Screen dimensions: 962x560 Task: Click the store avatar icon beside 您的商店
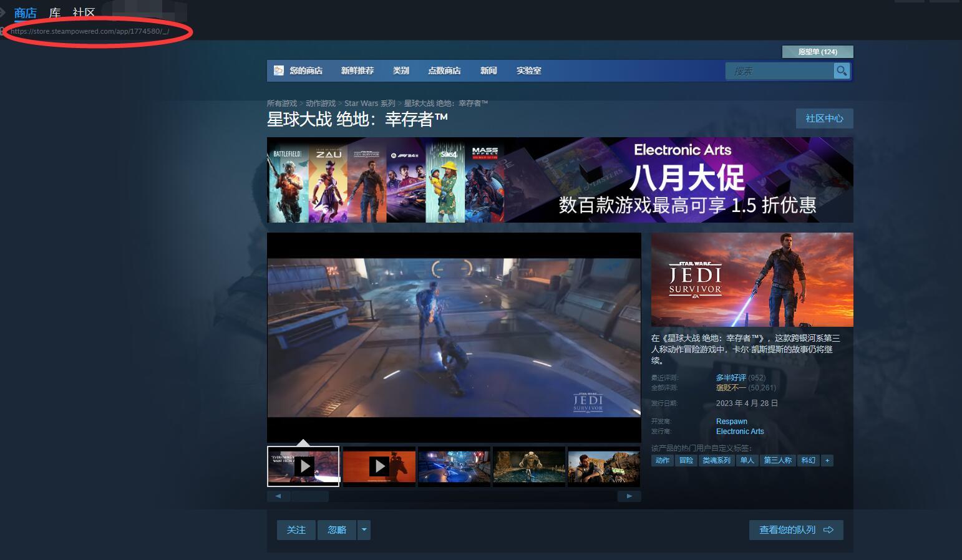pyautogui.click(x=279, y=70)
